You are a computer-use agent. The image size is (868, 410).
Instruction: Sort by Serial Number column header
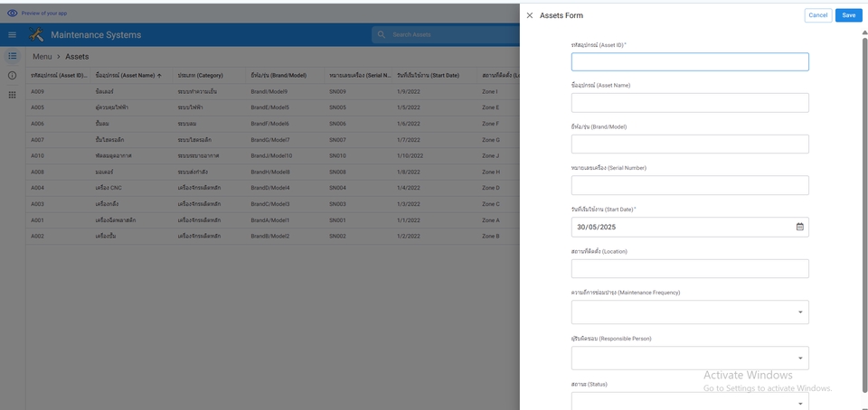[x=359, y=76]
